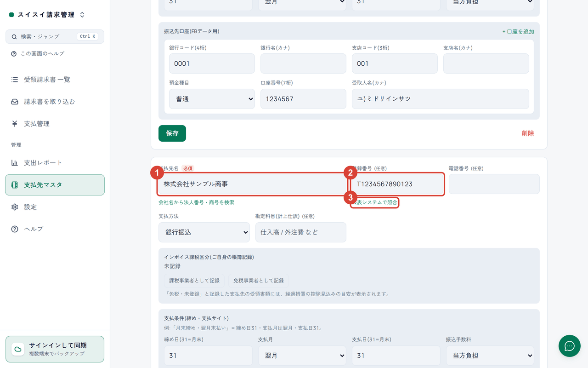The width and height of the screenshot is (588, 368).
Task: Open the 預金種目 dropdown showing 普通
Action: point(212,99)
